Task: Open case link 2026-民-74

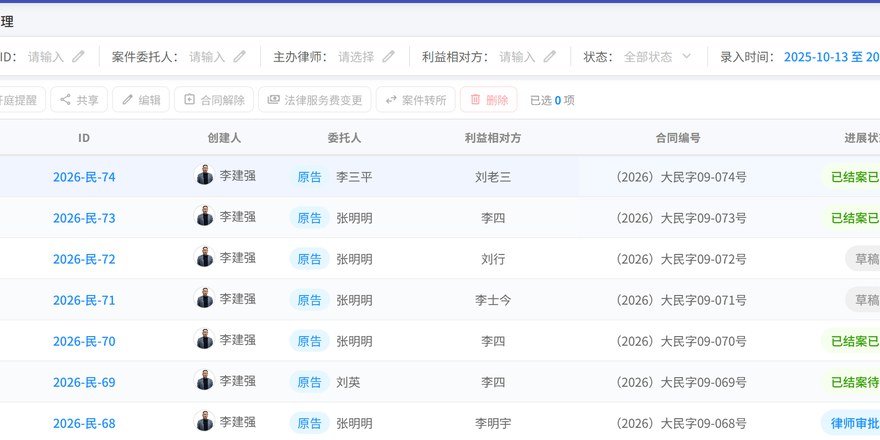Action: (84, 177)
